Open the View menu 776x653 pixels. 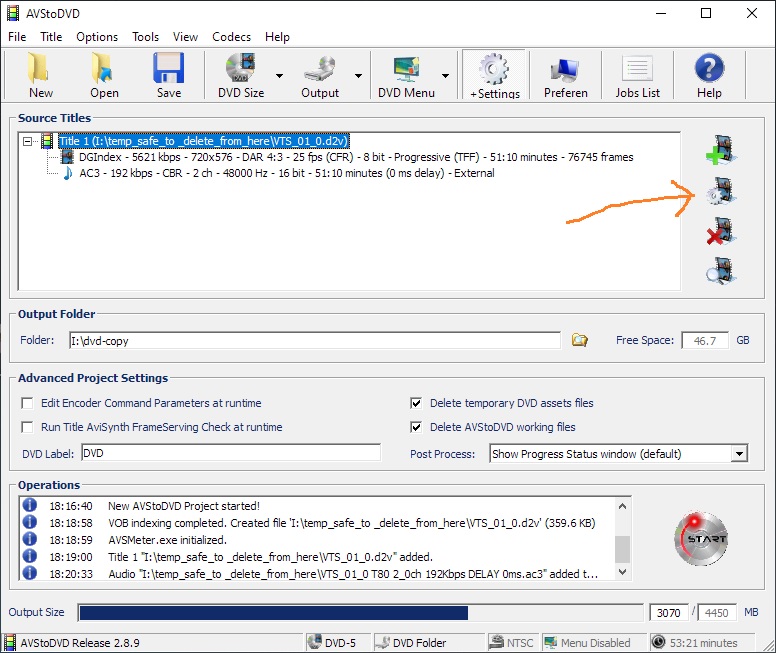[x=185, y=37]
